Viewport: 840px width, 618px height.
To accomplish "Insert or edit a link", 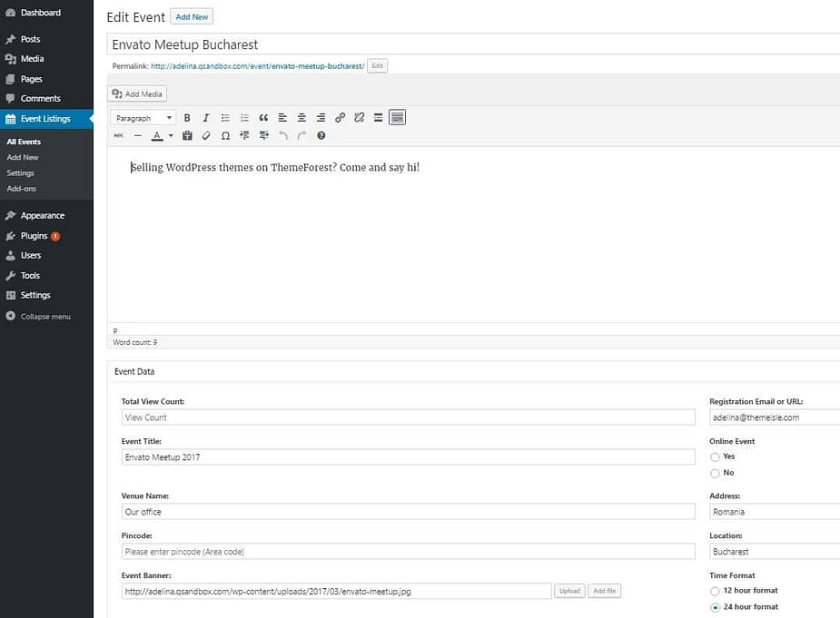I will pyautogui.click(x=340, y=117).
